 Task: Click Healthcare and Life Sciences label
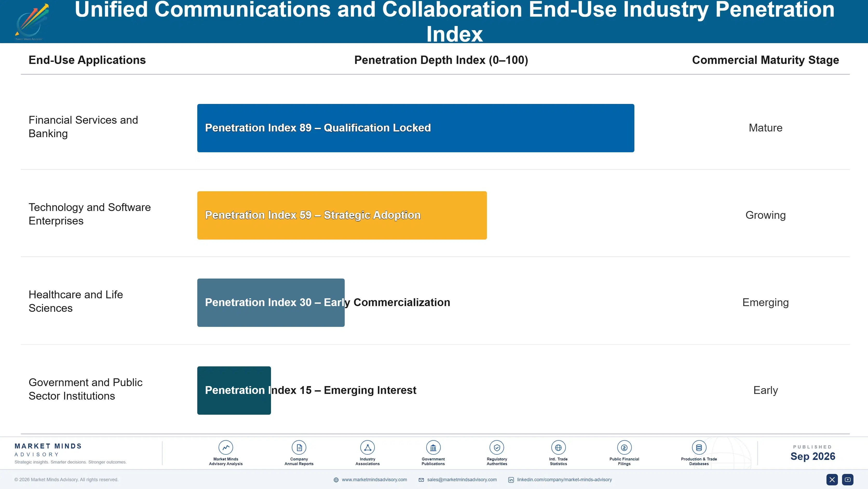(76, 301)
